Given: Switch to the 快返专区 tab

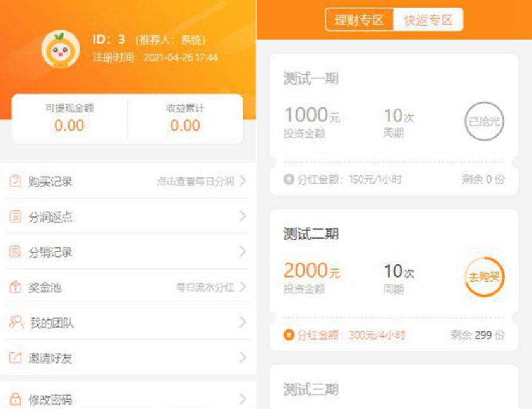Looking at the screenshot, I should point(428,20).
